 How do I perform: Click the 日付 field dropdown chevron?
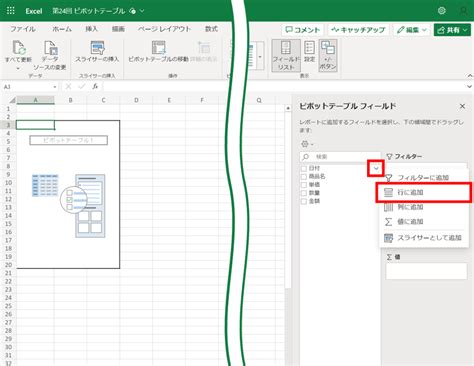tap(376, 168)
